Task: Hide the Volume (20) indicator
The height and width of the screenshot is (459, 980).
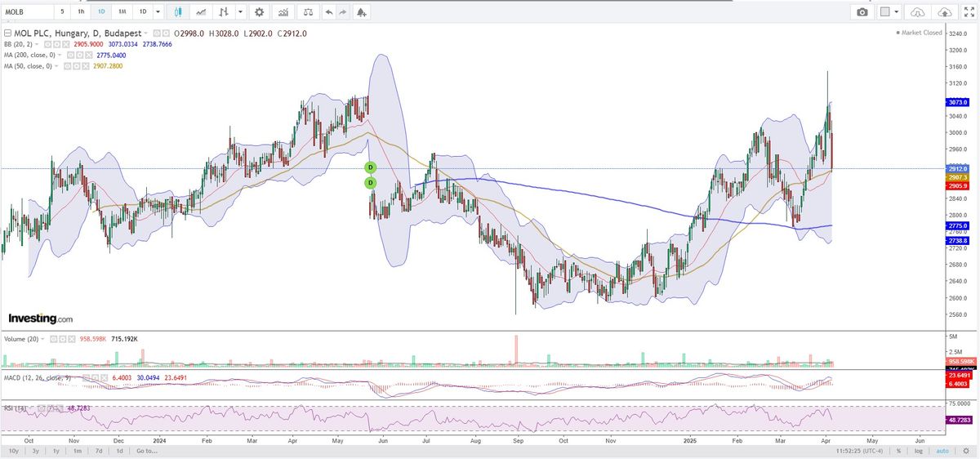Action: click(53, 339)
